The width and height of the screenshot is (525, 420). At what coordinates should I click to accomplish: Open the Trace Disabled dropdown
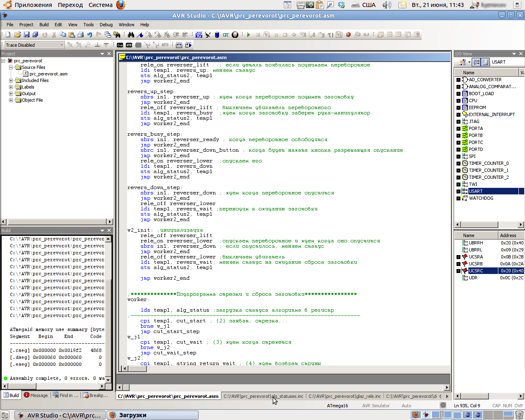[x=34, y=45]
